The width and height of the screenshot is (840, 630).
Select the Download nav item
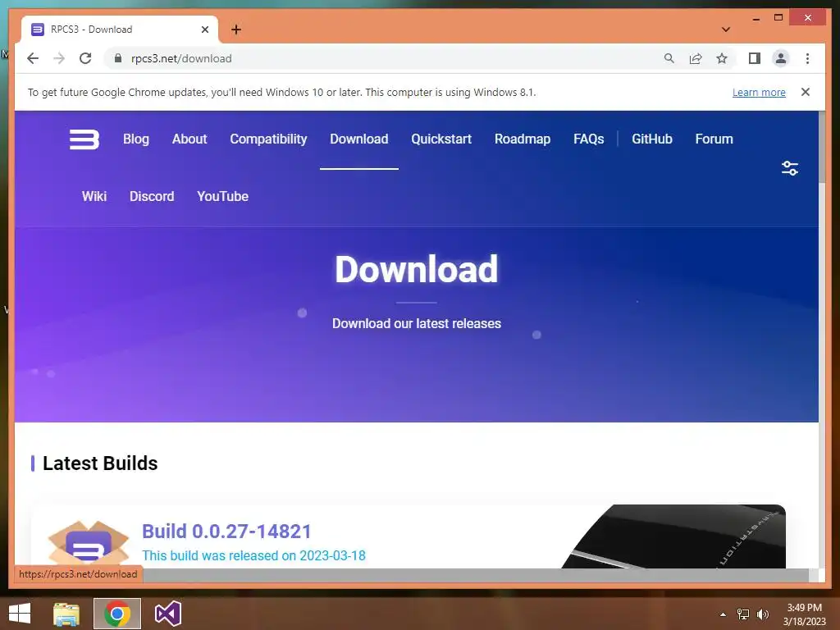(359, 139)
